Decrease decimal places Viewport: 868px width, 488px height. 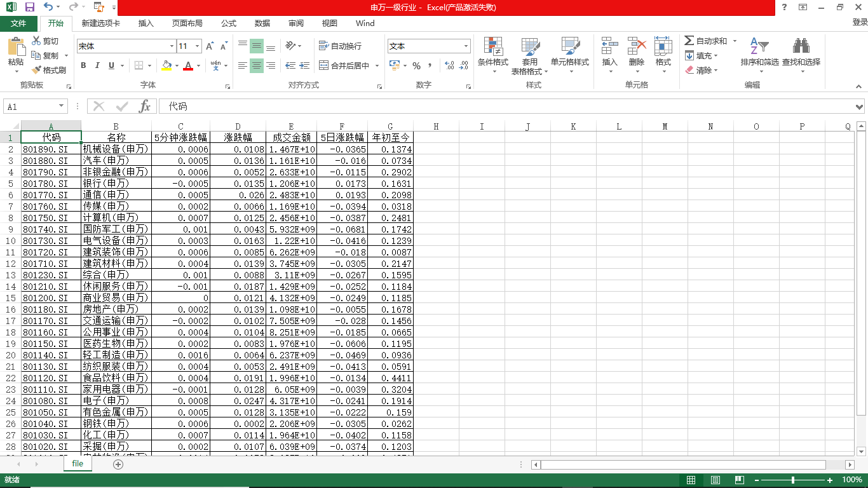(x=463, y=65)
